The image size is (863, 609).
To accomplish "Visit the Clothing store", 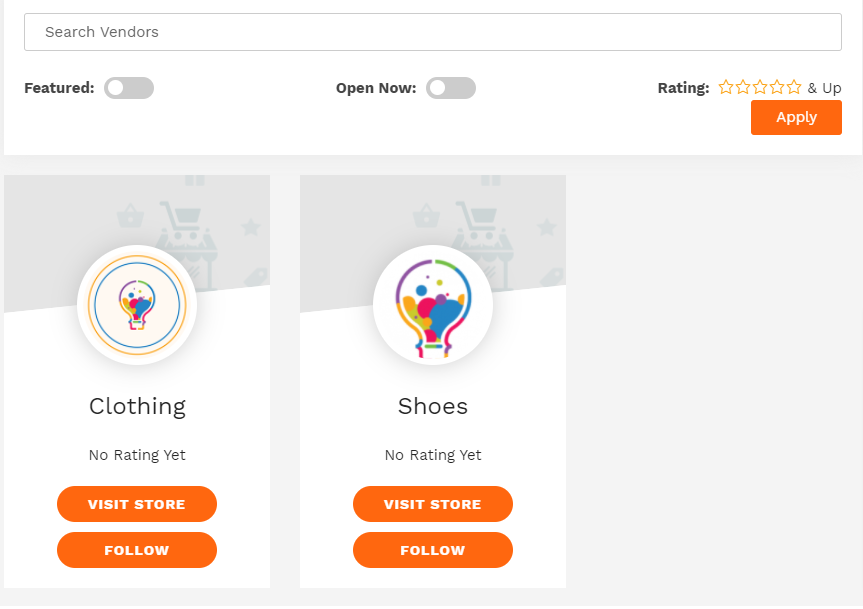I will pyautogui.click(x=137, y=504).
